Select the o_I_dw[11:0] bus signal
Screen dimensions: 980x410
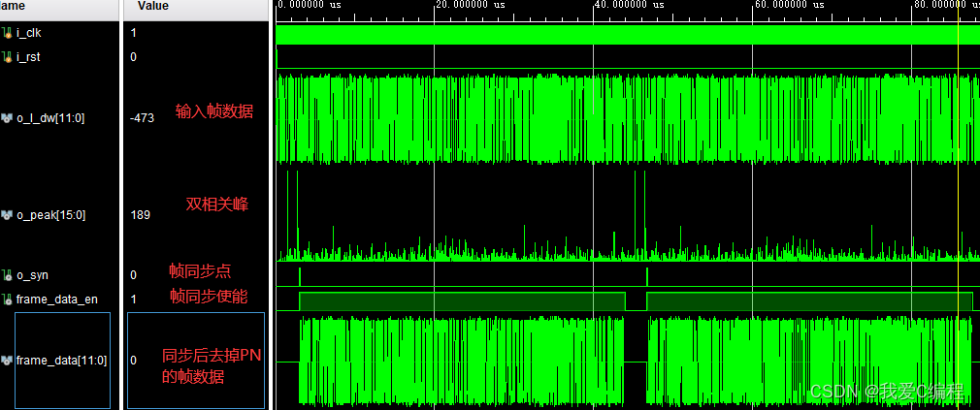tap(50, 117)
